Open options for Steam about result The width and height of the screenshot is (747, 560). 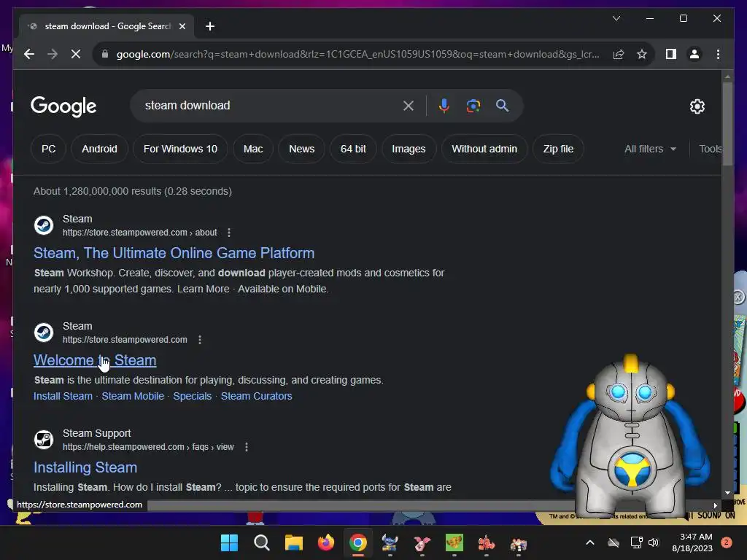point(229,233)
